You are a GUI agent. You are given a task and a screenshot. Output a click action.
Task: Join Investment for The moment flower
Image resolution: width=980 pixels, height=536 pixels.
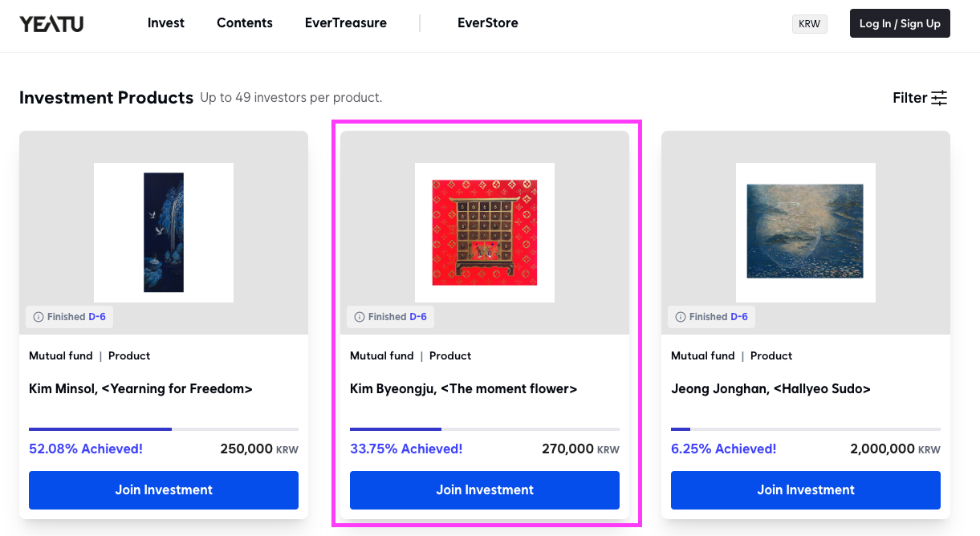(x=485, y=489)
